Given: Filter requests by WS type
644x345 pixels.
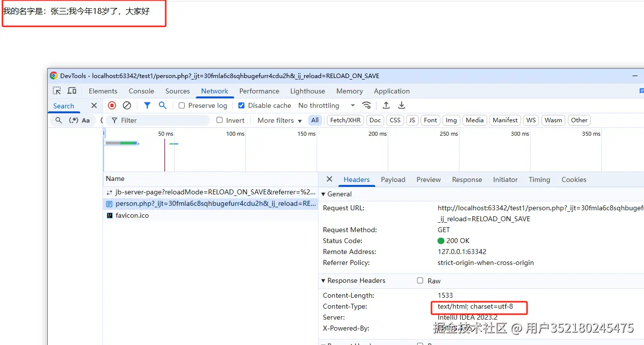Looking at the screenshot, I should [531, 120].
